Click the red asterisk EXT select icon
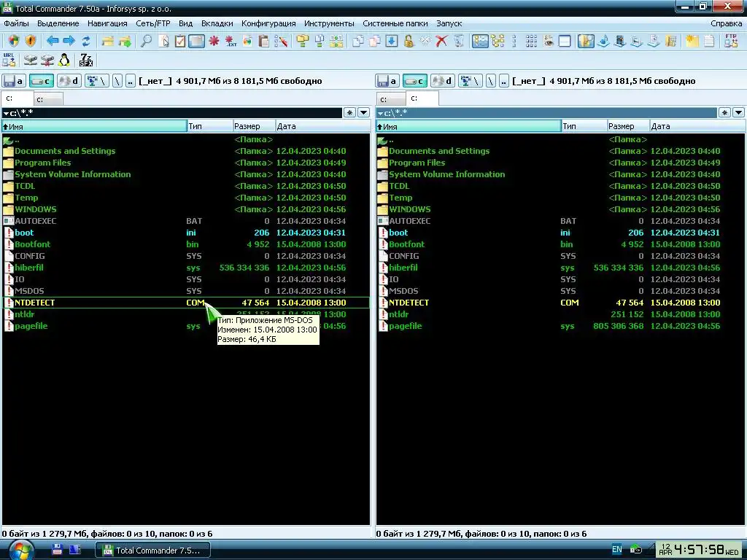Screen dimensions: 747x560 pos(231,41)
